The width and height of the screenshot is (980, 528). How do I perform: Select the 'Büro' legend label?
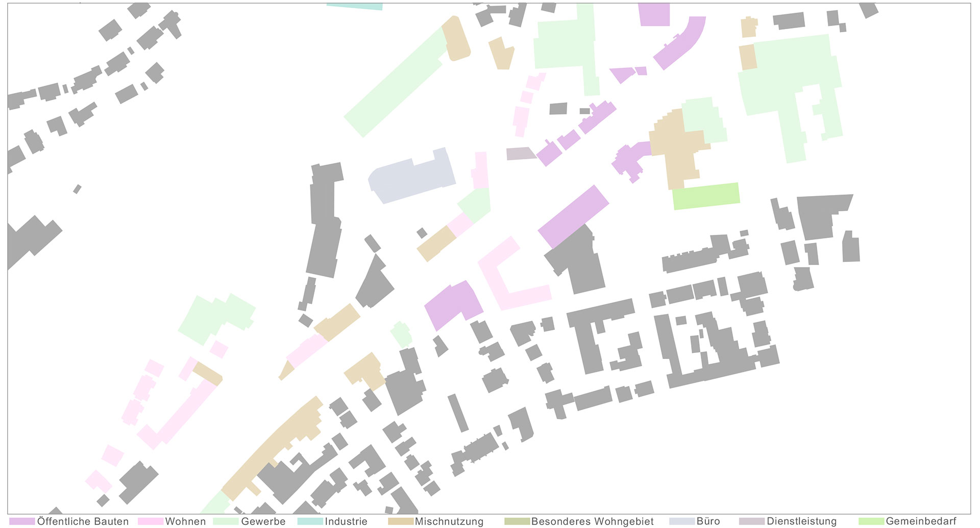(x=708, y=521)
